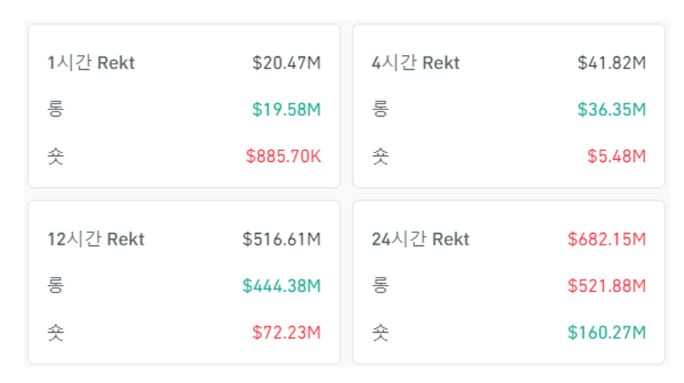
Task: Click the 4-hour total $41.82M value
Action: [x=612, y=63]
